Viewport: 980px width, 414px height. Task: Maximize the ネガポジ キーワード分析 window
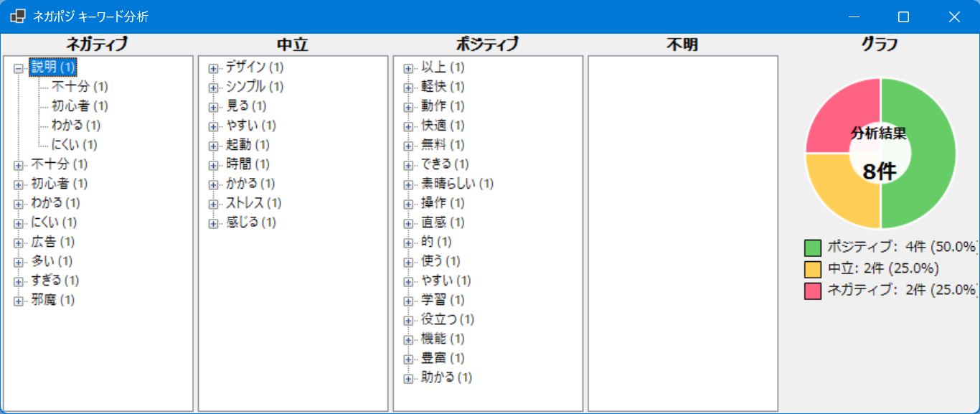904,17
